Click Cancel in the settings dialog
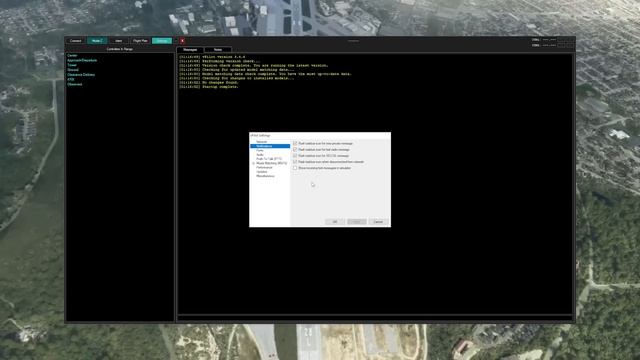640x360 pixels. click(378, 222)
